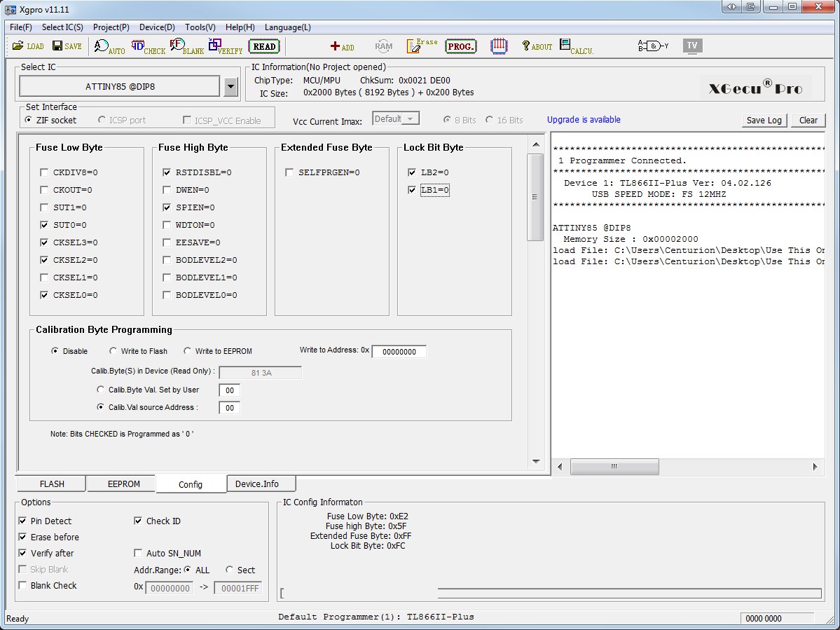The width and height of the screenshot is (840, 630).
Task: Open the CALCU. calculator tool
Action: click(x=576, y=46)
